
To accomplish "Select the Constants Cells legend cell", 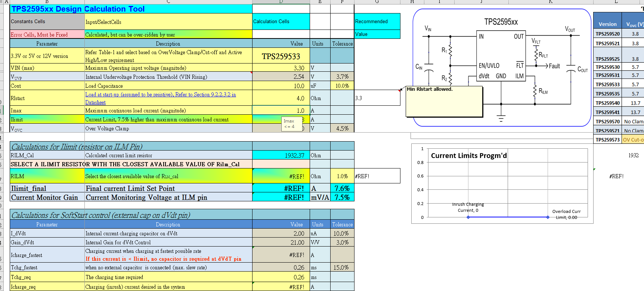I will (x=47, y=22).
